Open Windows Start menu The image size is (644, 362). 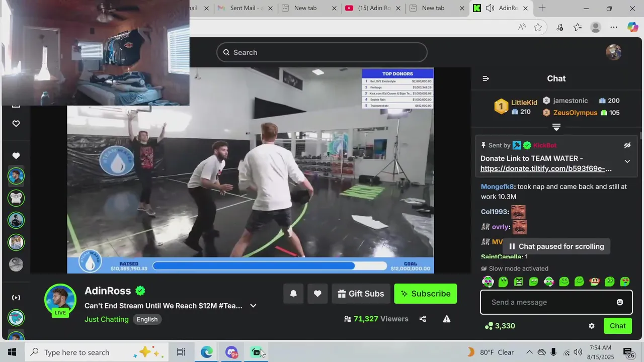click(12, 352)
